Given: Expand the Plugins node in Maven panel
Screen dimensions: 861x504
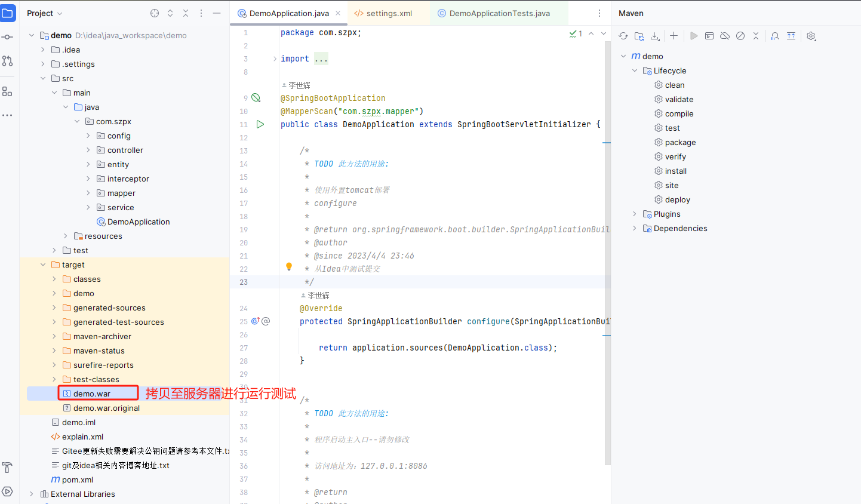Looking at the screenshot, I should [x=635, y=214].
